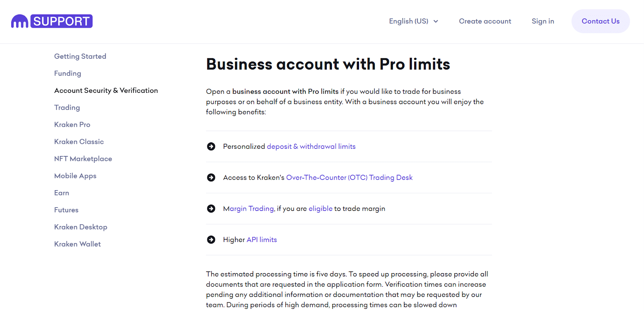644x312 pixels.
Task: Click arrow icon beside OTC Trading Desk
Action: point(211,177)
